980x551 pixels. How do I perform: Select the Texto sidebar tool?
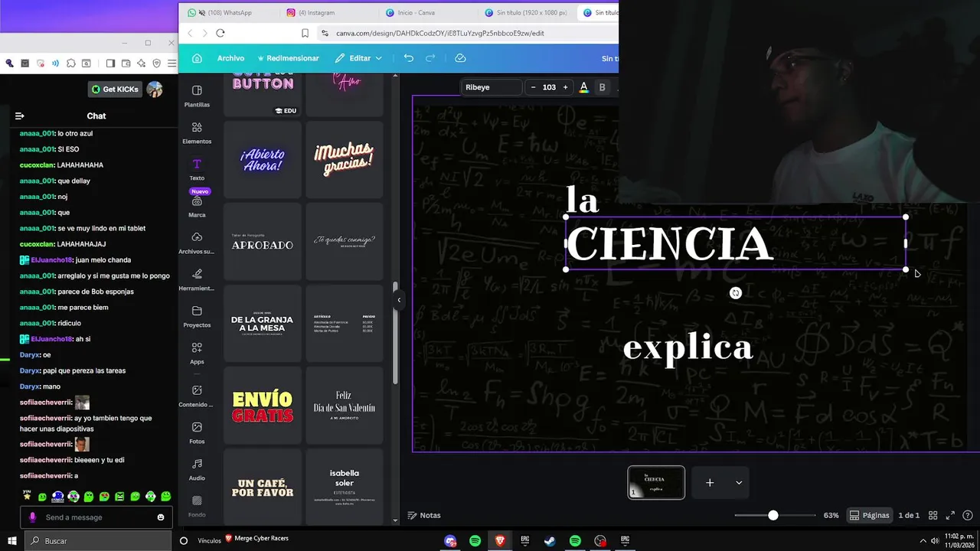pos(197,169)
